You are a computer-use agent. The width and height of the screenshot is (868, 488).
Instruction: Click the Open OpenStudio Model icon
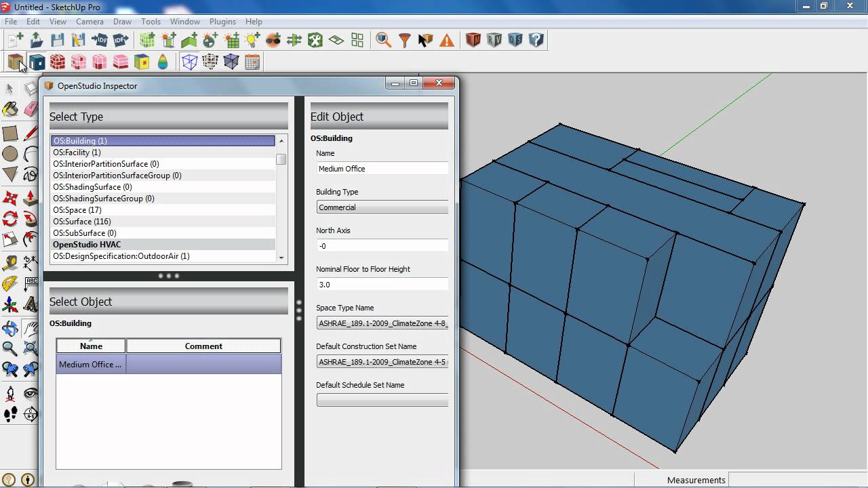(37, 40)
